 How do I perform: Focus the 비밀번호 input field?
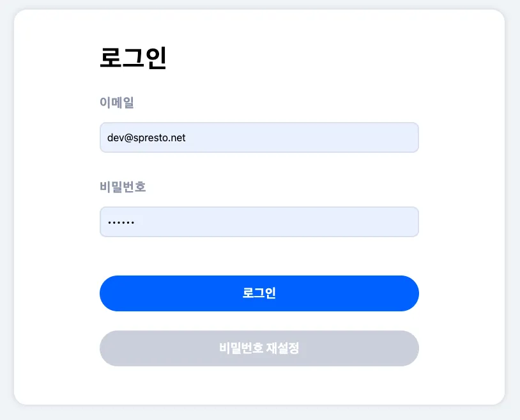coord(259,222)
